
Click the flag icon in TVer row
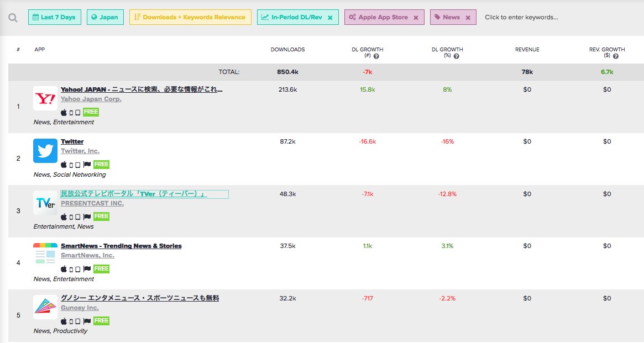(87, 217)
